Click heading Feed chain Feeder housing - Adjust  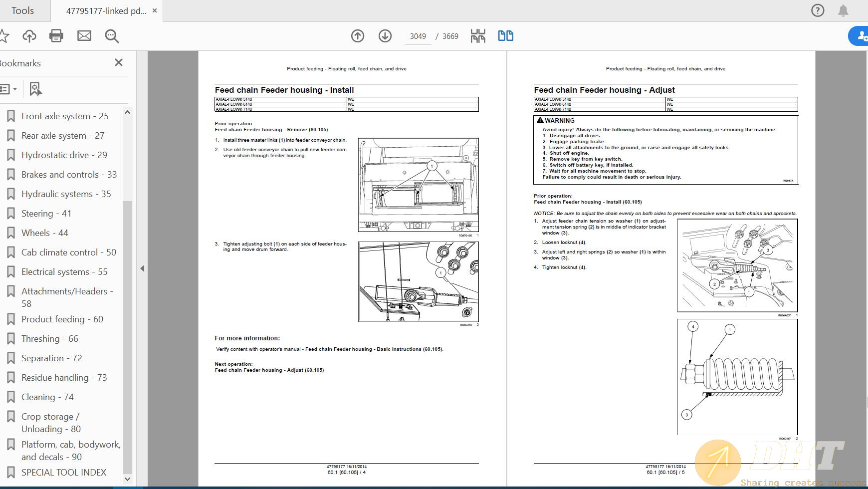point(604,90)
